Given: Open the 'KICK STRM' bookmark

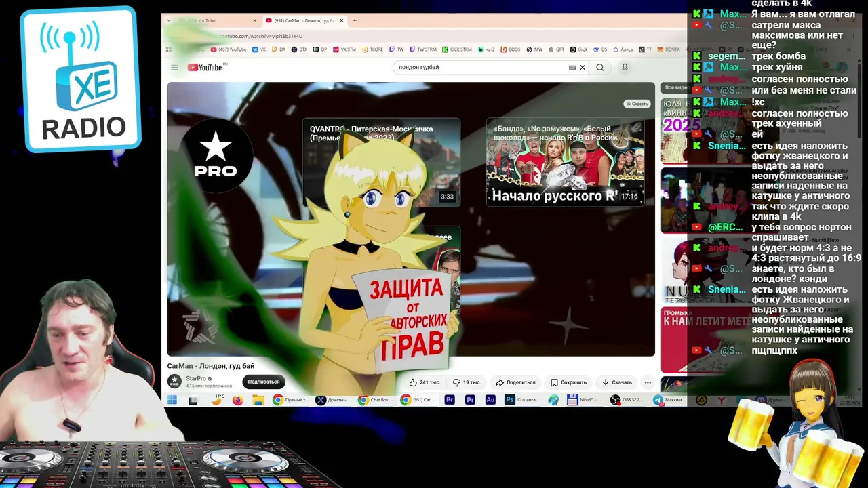Looking at the screenshot, I should pyautogui.click(x=457, y=49).
